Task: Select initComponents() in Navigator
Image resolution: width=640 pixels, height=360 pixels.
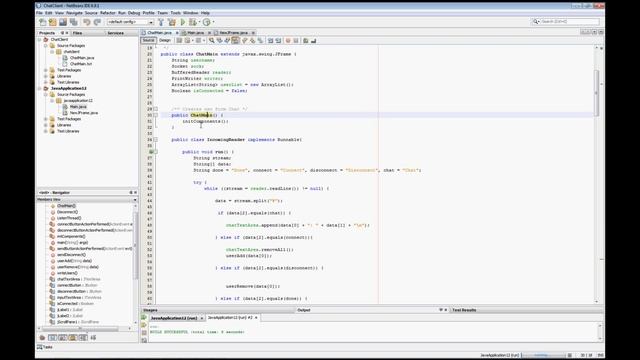Action: 71,236
